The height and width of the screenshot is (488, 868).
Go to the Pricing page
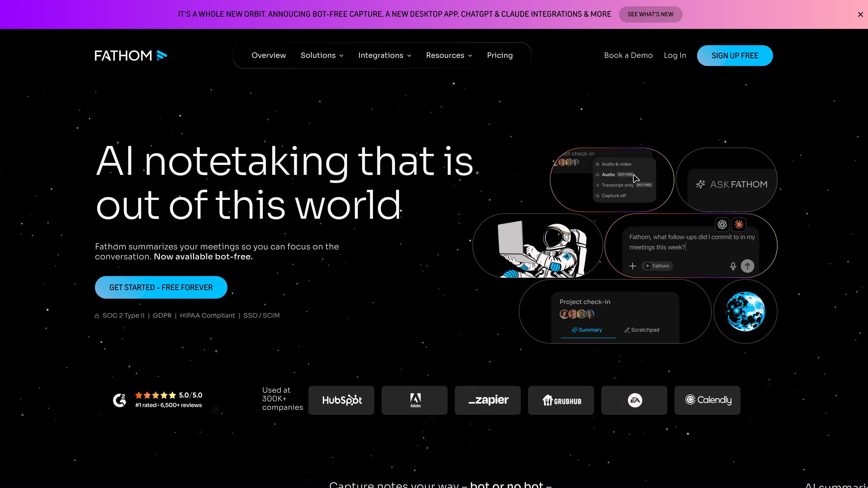[x=500, y=56]
